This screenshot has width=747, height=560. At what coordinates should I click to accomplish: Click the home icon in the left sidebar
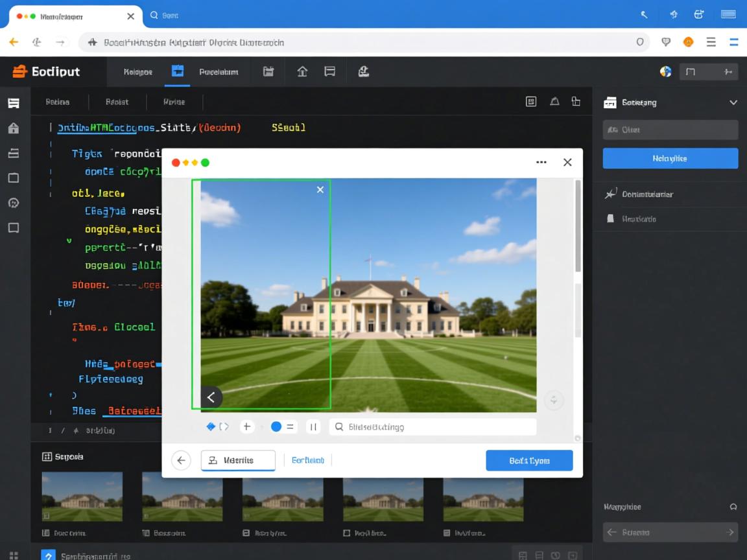[x=13, y=128]
